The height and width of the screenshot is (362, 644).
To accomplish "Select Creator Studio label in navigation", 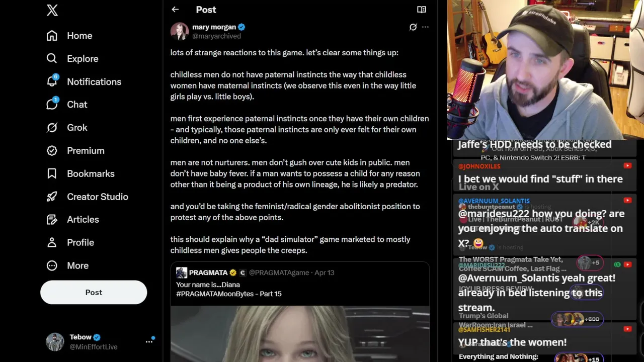I will 98,197.
